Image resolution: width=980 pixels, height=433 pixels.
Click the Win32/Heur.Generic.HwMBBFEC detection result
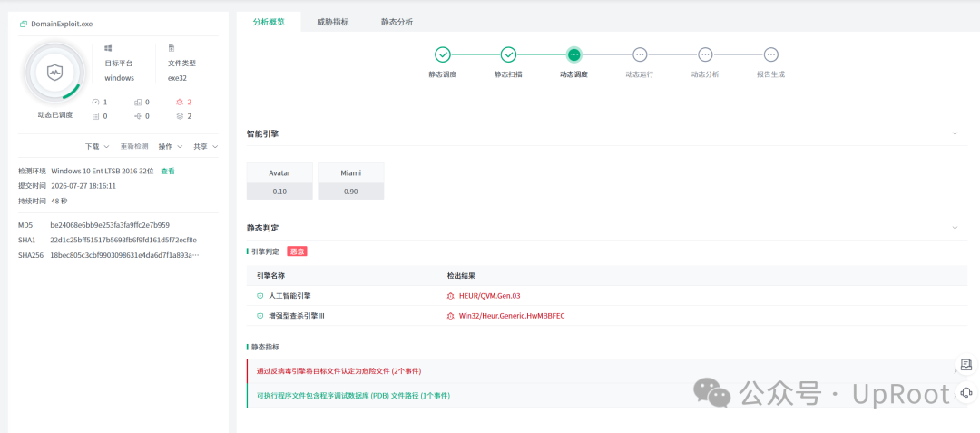512,316
